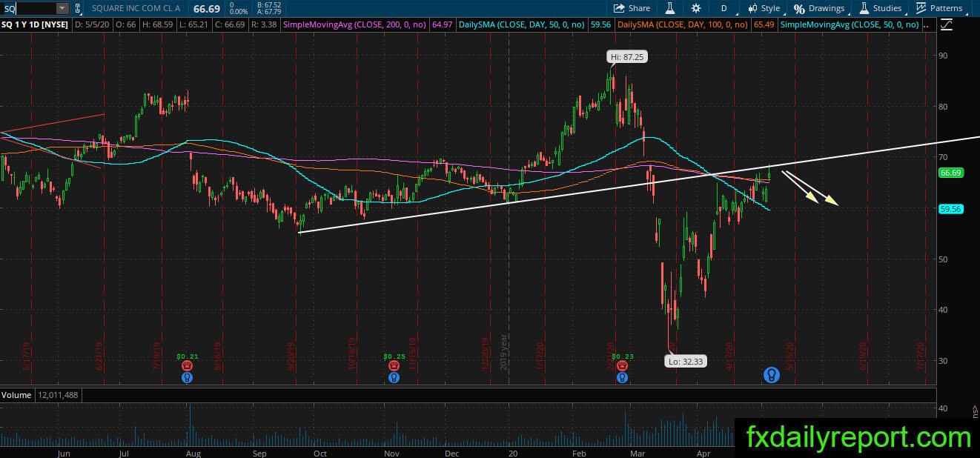This screenshot has height=458, width=980.
Task: Click the cyan 59.56 price axis tag
Action: (950, 209)
